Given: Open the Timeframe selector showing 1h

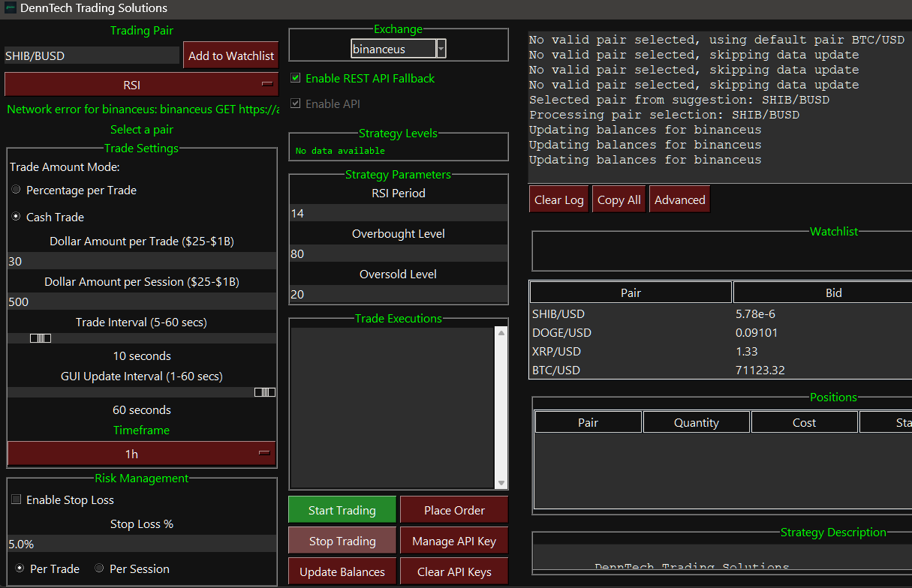Looking at the screenshot, I should pos(142,454).
